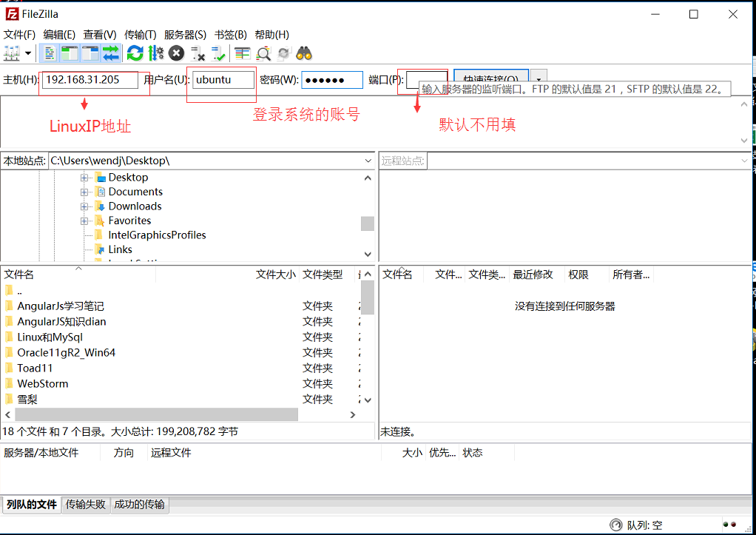
Task: Select the Favorites folder in tree
Action: pyautogui.click(x=129, y=221)
